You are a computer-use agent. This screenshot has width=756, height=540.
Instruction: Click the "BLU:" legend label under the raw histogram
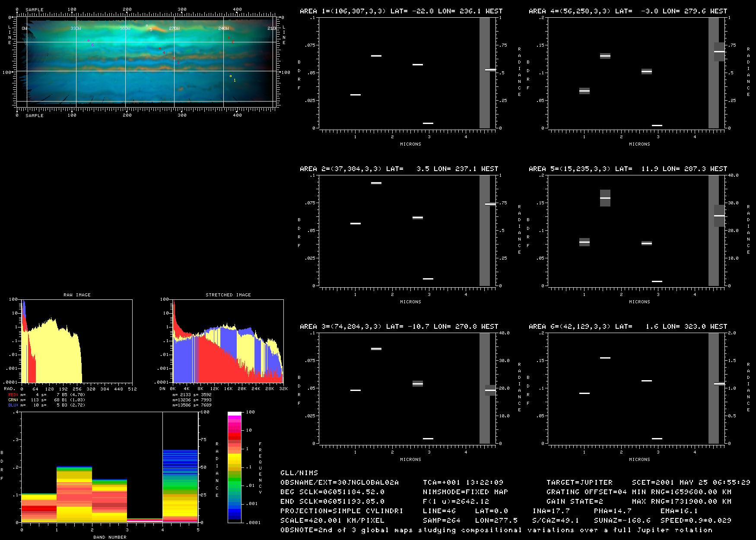13,405
